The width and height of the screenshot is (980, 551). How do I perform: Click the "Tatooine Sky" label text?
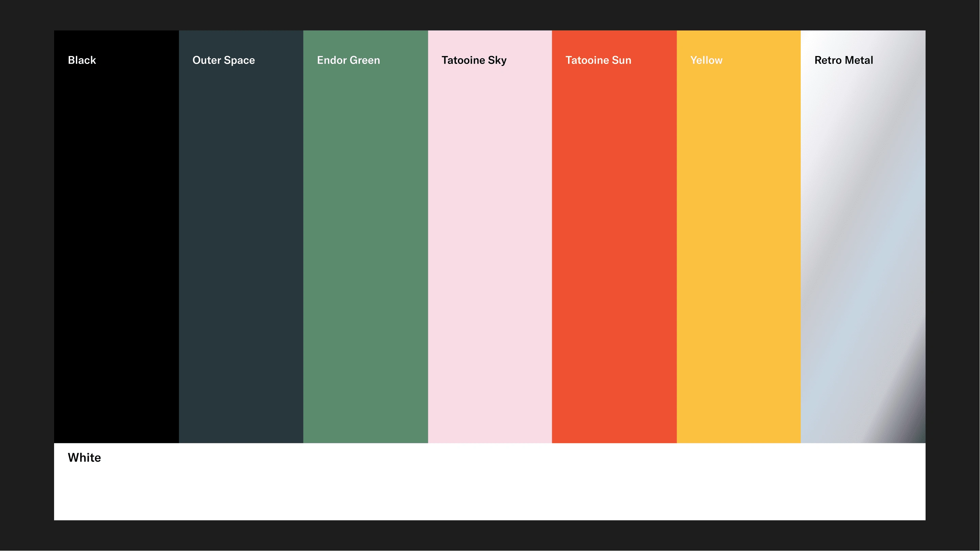(474, 60)
